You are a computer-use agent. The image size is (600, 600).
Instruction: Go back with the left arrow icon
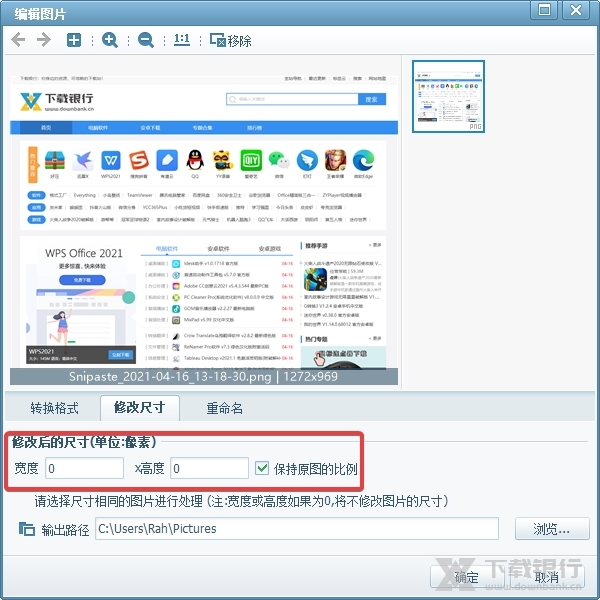[18, 39]
